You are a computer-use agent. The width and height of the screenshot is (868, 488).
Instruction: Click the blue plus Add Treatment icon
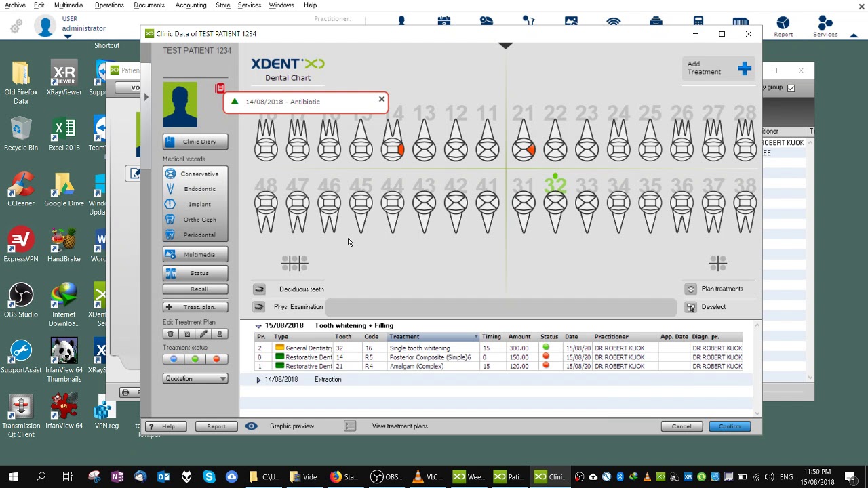click(745, 68)
